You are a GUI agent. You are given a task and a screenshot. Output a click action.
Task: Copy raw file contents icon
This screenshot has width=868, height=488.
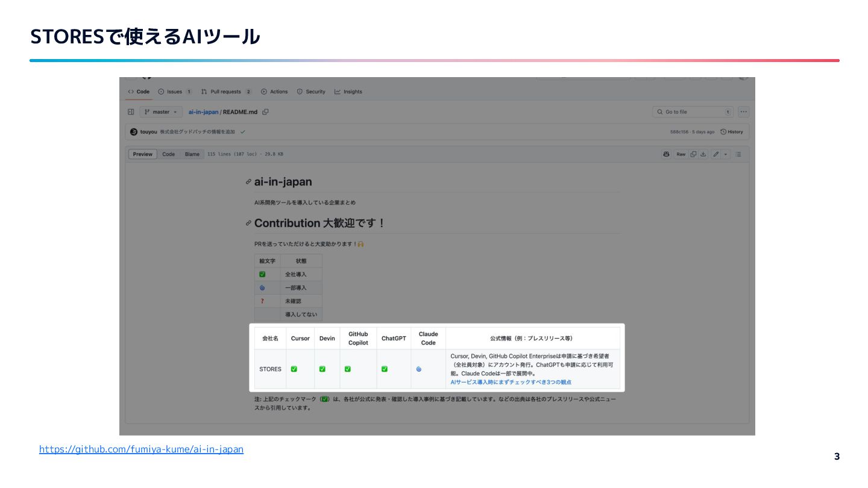pyautogui.click(x=694, y=154)
